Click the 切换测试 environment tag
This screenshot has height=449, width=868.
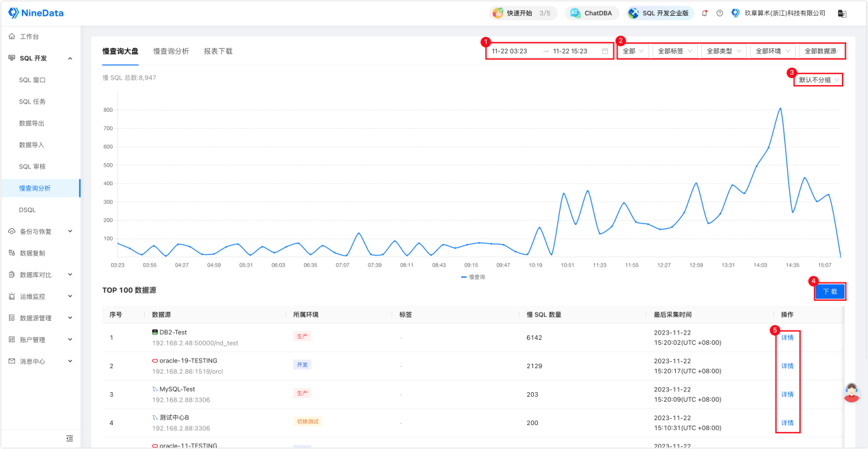point(307,422)
